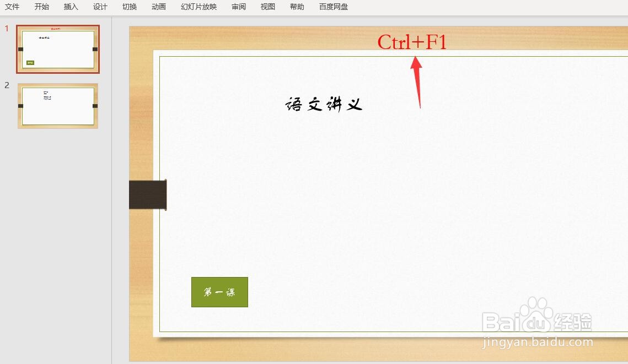Select slide 2 in the slide panel
The image size is (628, 364).
pyautogui.click(x=57, y=106)
